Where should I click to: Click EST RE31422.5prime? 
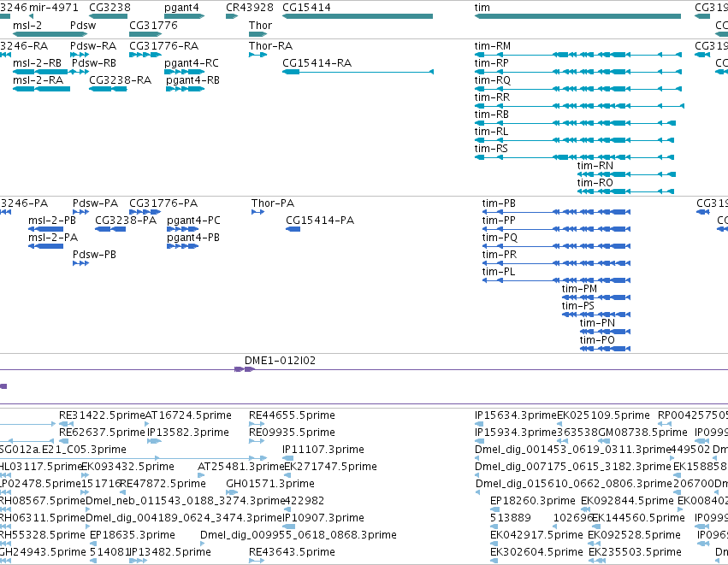(67, 424)
